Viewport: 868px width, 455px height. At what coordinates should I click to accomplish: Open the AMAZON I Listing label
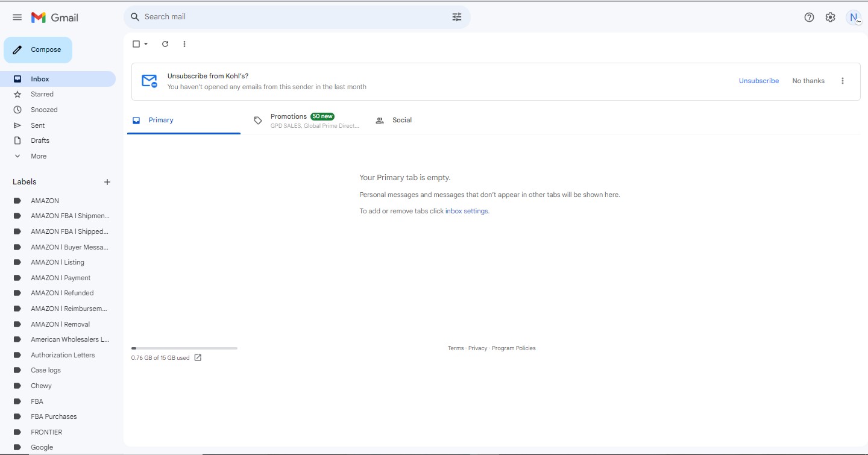58,262
